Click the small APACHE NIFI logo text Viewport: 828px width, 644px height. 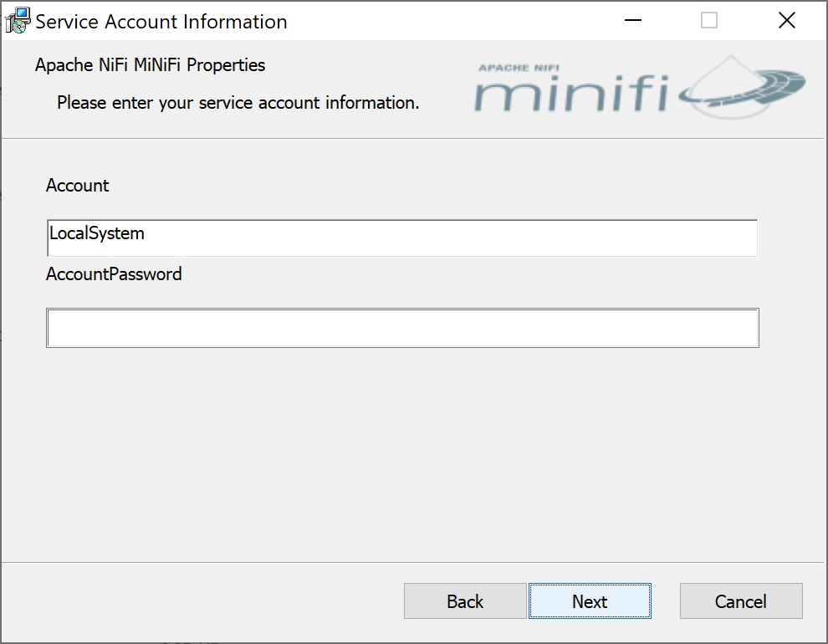[517, 67]
